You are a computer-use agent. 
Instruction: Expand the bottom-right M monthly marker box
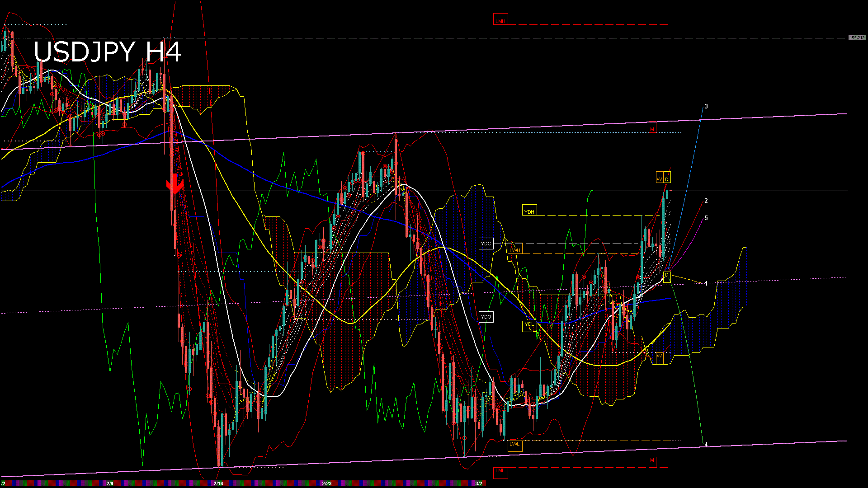pyautogui.click(x=651, y=462)
